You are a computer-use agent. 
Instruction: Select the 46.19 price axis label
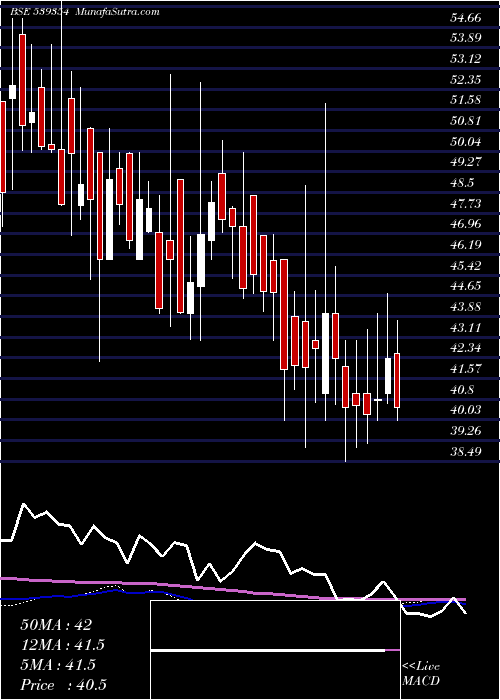click(x=466, y=245)
